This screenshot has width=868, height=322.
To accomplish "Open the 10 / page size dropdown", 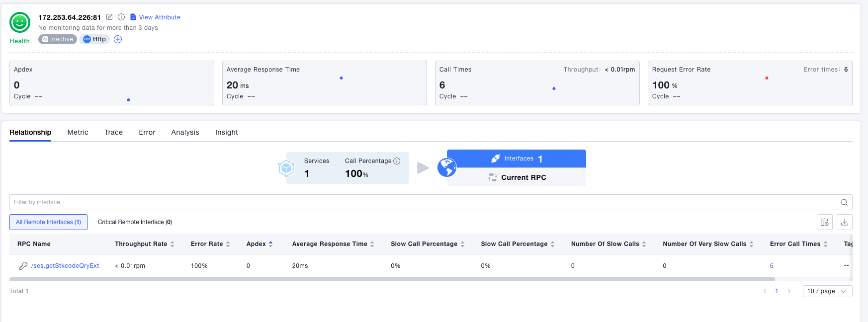I will click(x=827, y=291).
